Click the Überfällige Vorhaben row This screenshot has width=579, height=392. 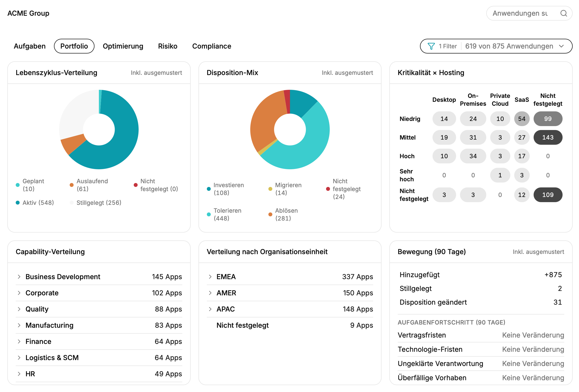tap(481, 378)
